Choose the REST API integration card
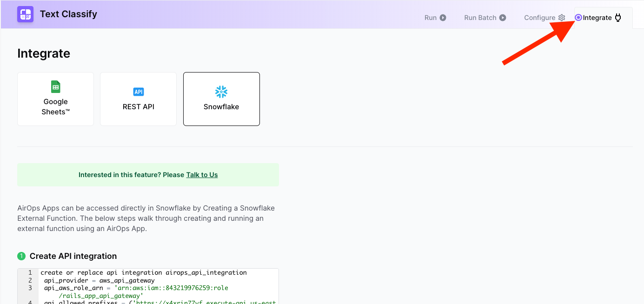 [x=139, y=99]
